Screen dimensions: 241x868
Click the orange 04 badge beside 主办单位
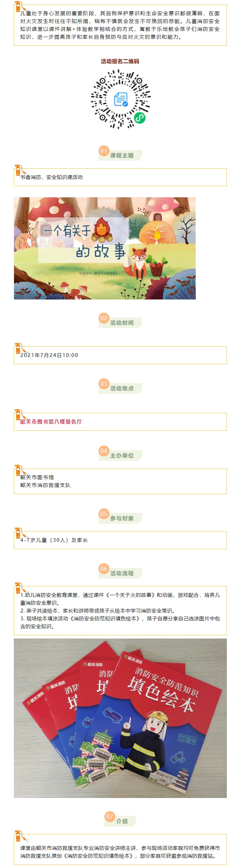coord(104,450)
